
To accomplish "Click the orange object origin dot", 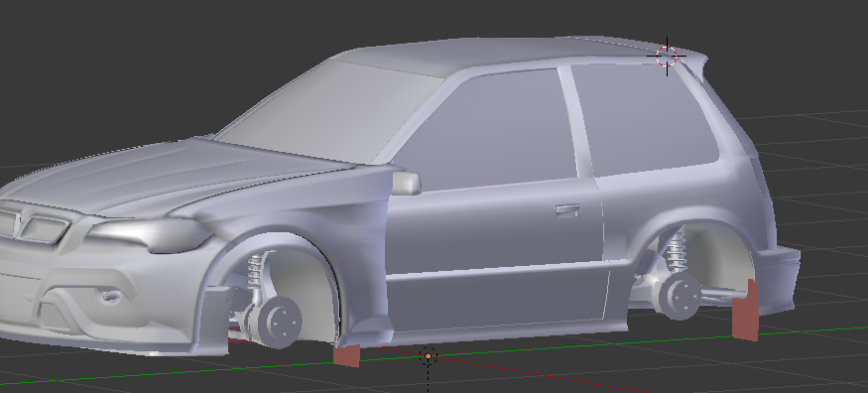I will 428,356.
